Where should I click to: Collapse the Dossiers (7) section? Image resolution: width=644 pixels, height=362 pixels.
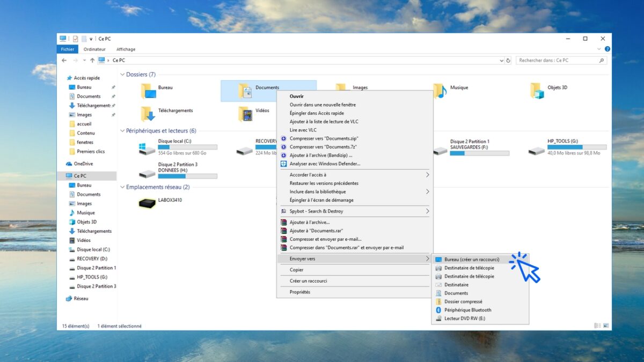pyautogui.click(x=122, y=74)
